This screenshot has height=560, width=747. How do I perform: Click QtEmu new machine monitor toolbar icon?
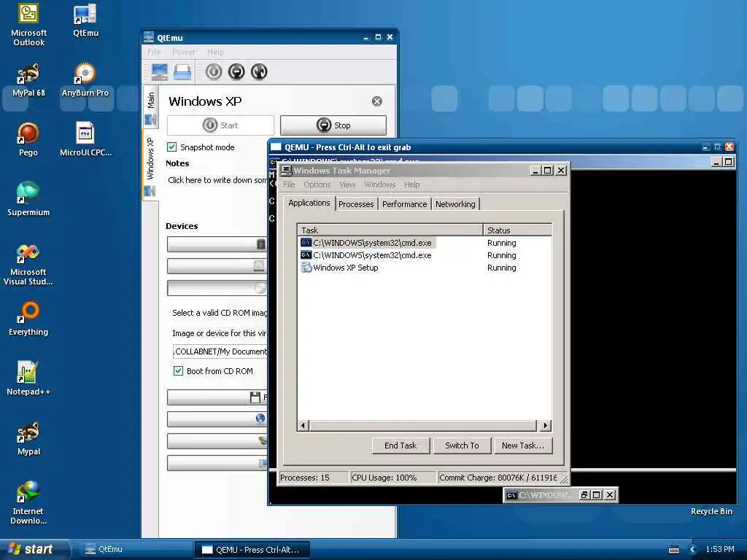(159, 72)
